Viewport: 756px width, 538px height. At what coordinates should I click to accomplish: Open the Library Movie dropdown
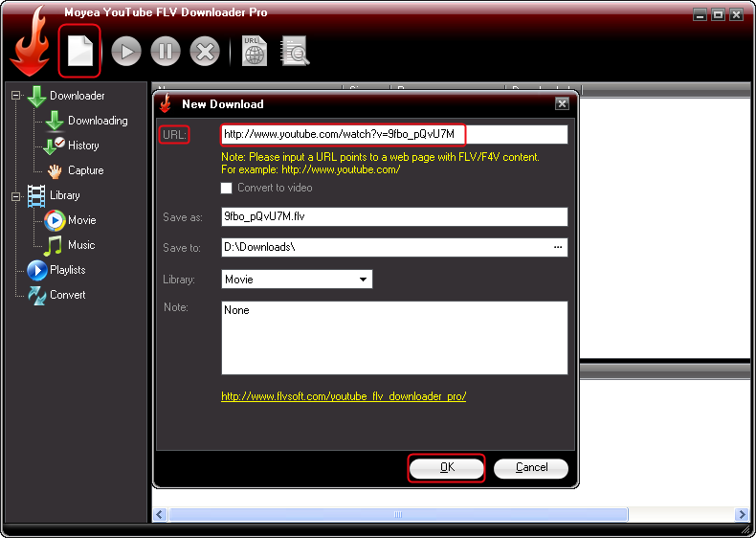(x=297, y=280)
